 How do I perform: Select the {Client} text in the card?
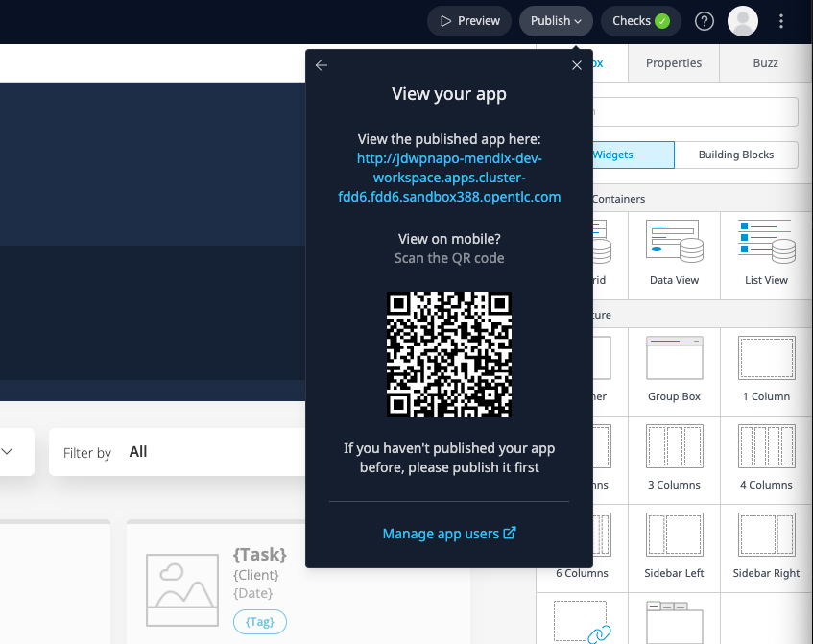[x=256, y=575]
